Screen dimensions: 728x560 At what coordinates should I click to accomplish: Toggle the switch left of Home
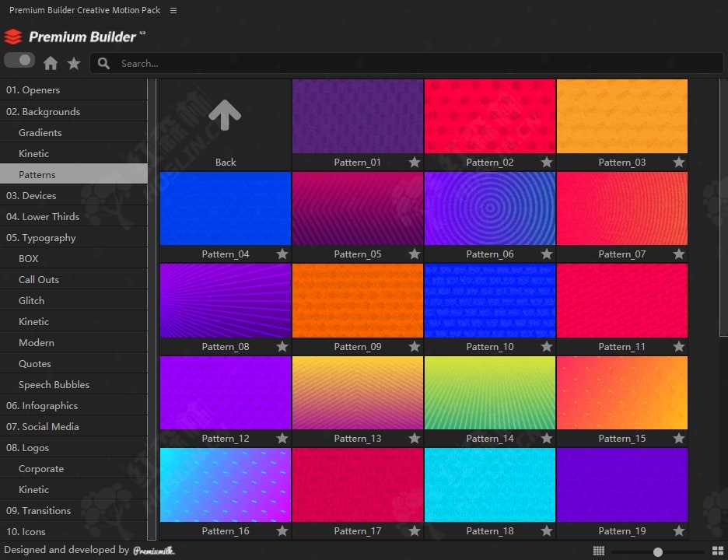[x=19, y=61]
